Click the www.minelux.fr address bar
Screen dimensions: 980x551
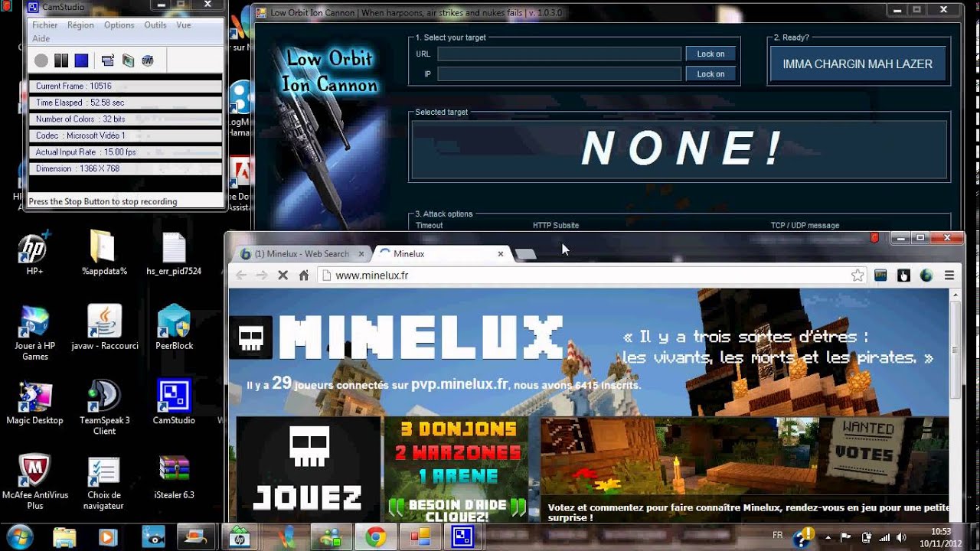(x=591, y=275)
